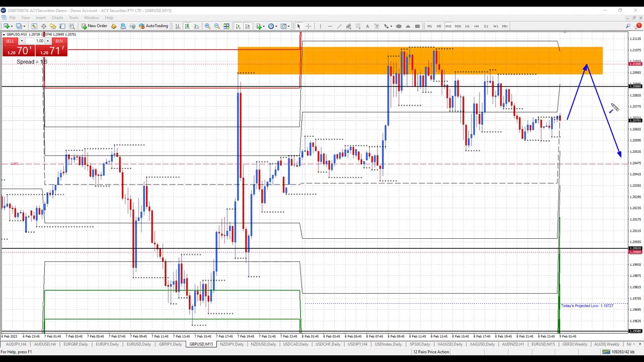This screenshot has width=644, height=362.
Task: Switch chart to line chart icon
Action: pyautogui.click(x=197, y=26)
